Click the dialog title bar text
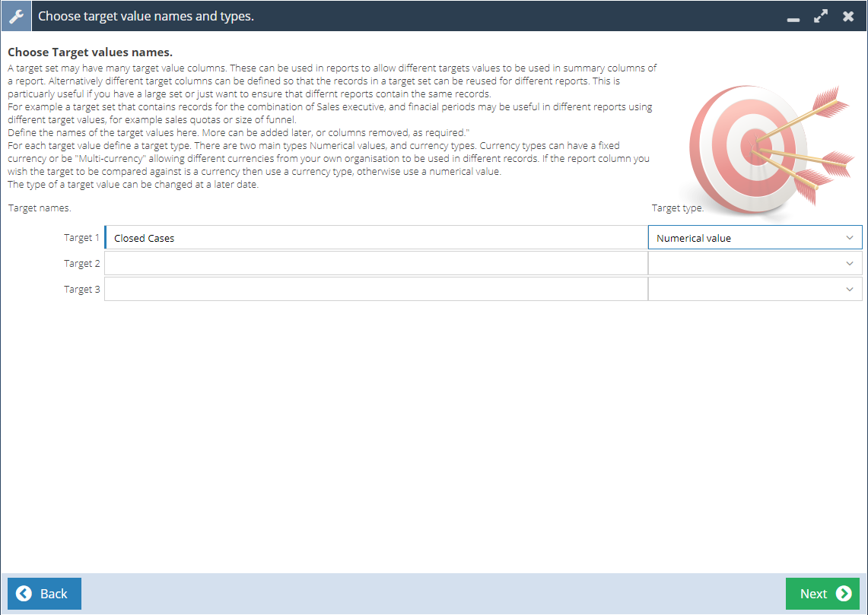Viewport: 868px width, 615px height. tap(145, 16)
